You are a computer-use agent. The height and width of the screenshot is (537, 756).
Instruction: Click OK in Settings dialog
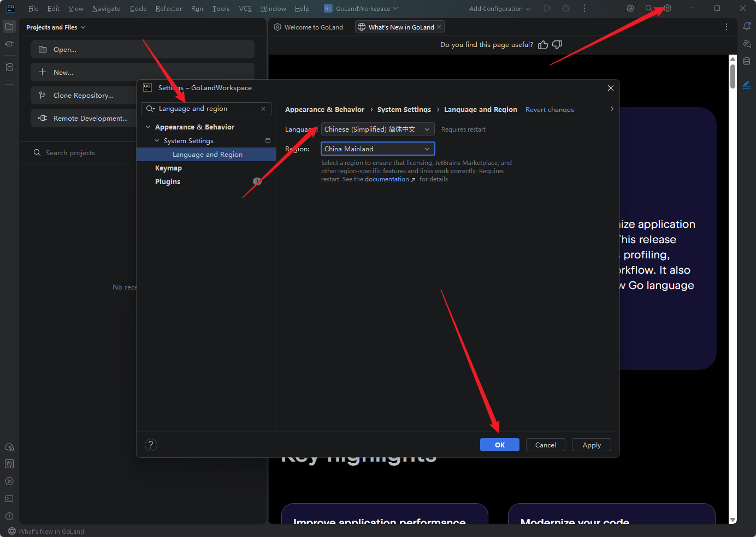(500, 445)
